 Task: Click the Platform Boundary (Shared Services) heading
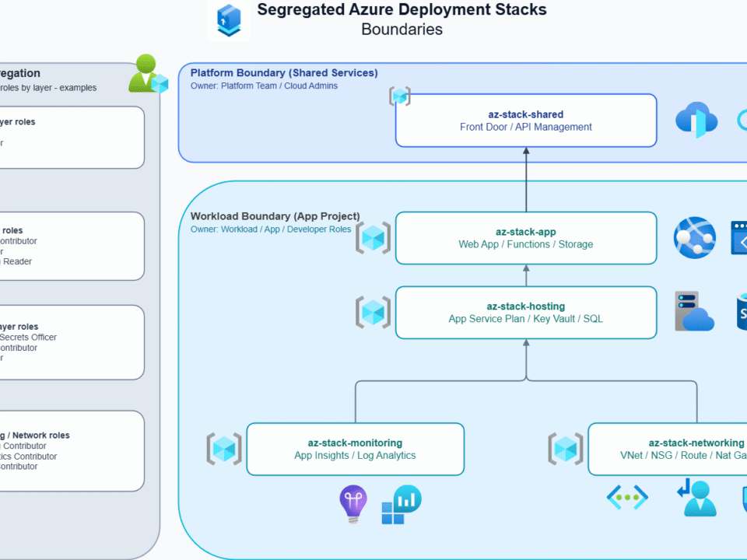(284, 73)
